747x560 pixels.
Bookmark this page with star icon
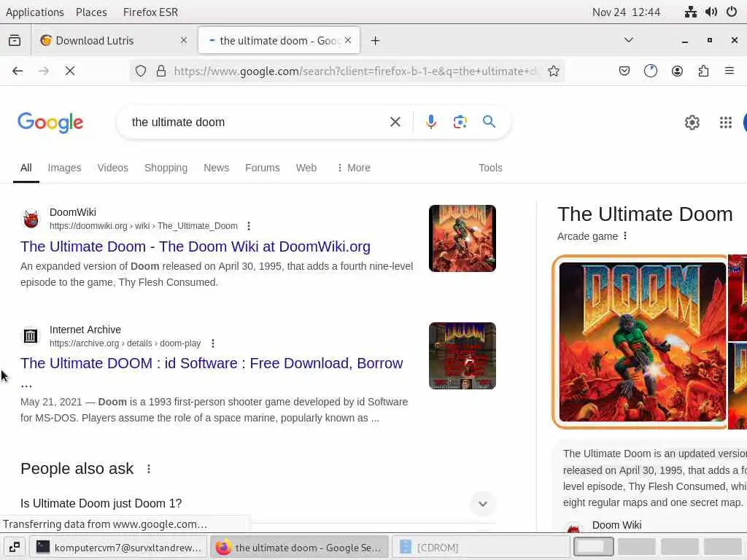pyautogui.click(x=554, y=71)
